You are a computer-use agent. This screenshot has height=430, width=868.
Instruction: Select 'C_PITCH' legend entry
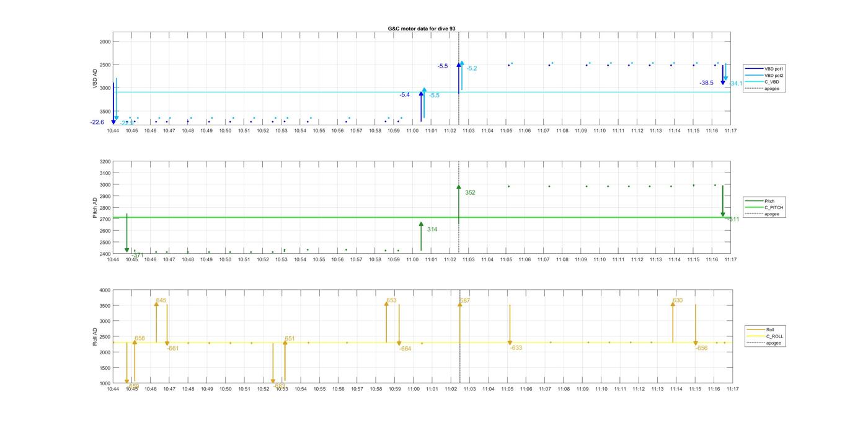[764, 207]
